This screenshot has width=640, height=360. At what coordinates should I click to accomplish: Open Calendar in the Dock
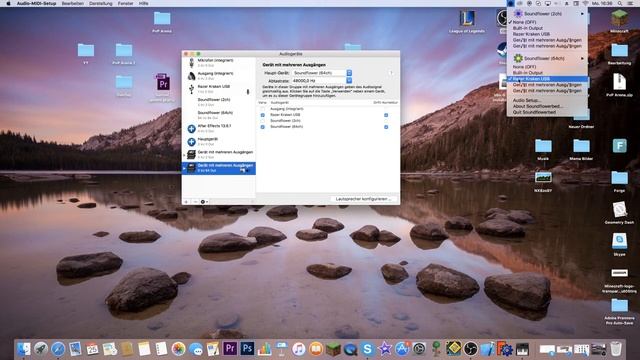[x=92, y=349]
